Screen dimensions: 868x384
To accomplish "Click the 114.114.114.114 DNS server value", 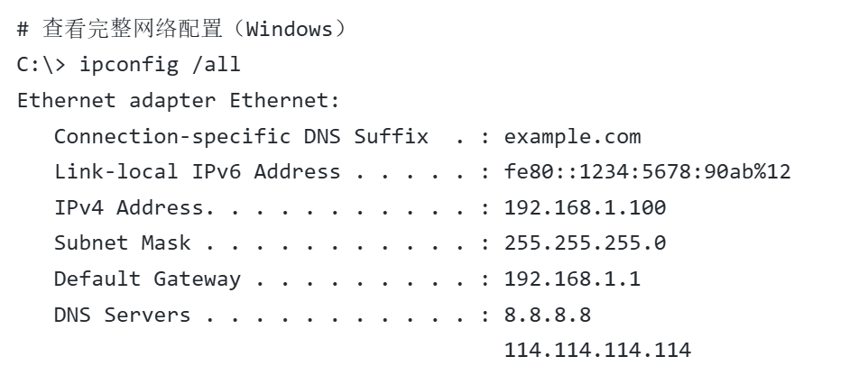I will coord(597,351).
